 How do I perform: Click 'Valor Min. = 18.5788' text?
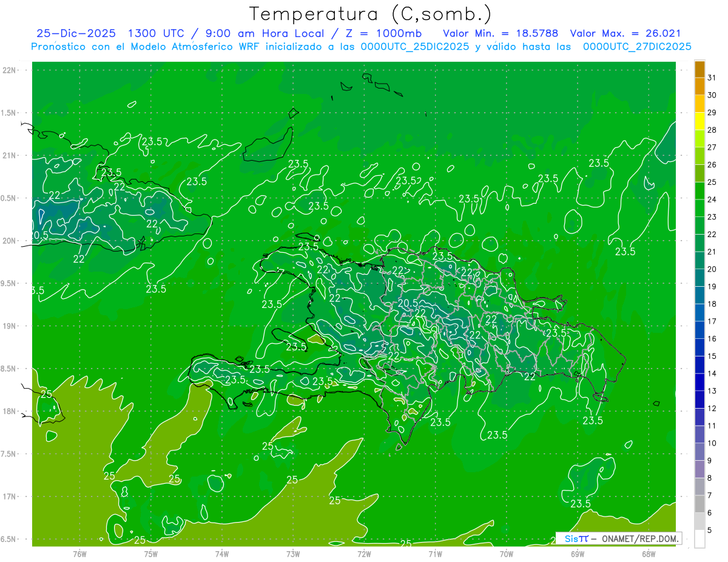(500, 33)
